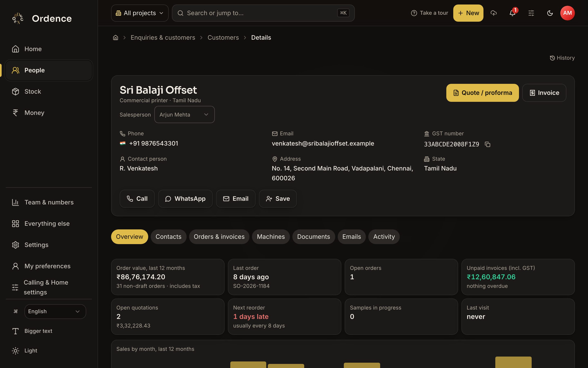Screen dimensions: 588x368
Task: Open notifications bell with red badge
Action: click(512, 13)
